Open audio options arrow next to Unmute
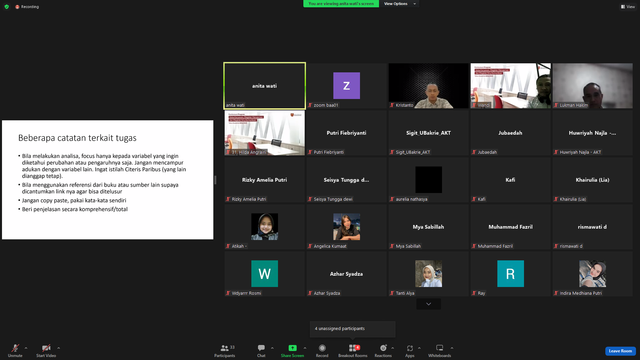The image size is (640, 360). tap(26, 348)
